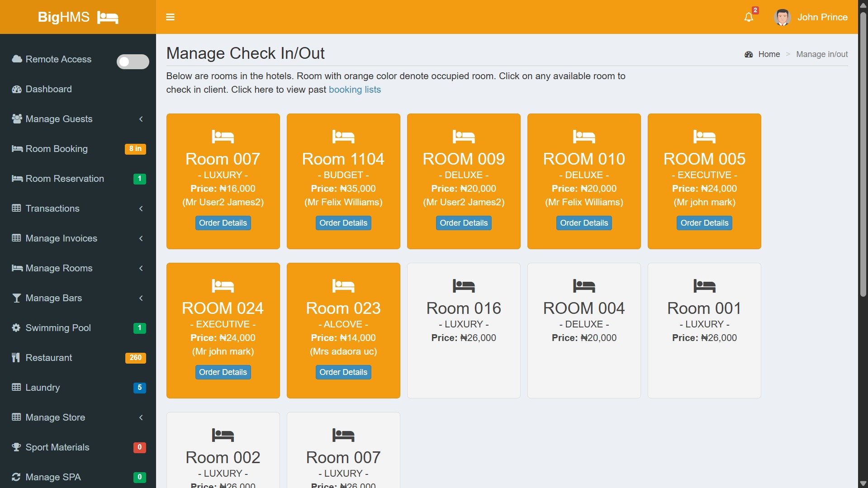Click the hamburger menu in the top bar
868x488 pixels.
[171, 17]
